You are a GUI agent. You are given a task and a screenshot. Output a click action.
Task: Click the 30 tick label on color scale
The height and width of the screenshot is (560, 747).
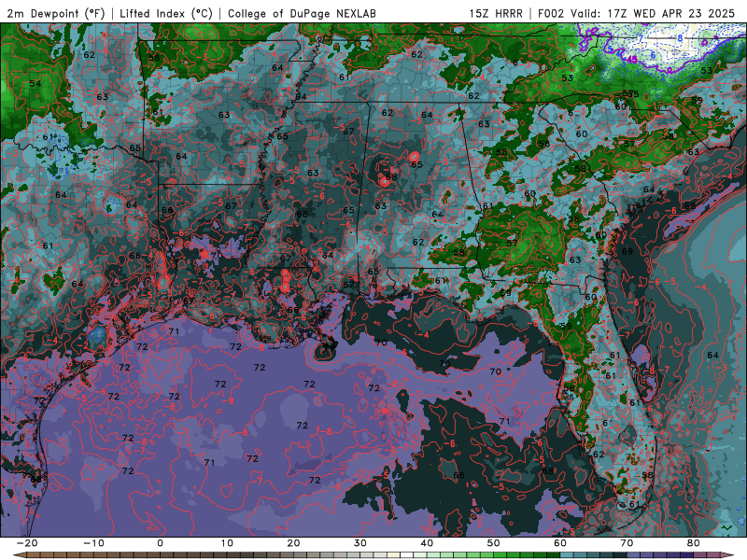coord(360,543)
